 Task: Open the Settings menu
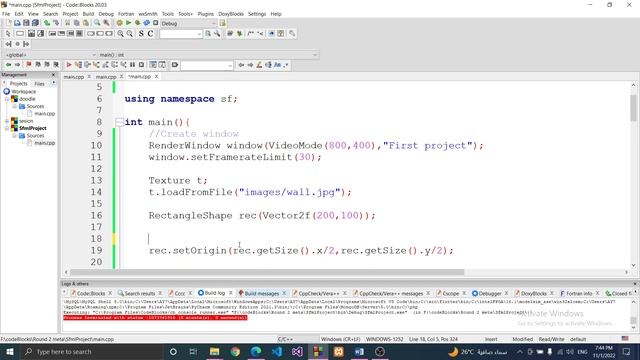coord(257,14)
